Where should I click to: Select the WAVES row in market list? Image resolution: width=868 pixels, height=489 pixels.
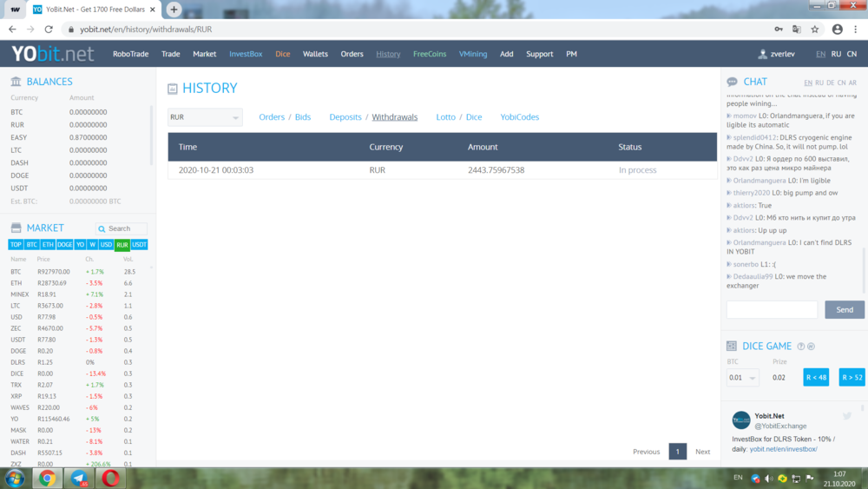(x=77, y=407)
